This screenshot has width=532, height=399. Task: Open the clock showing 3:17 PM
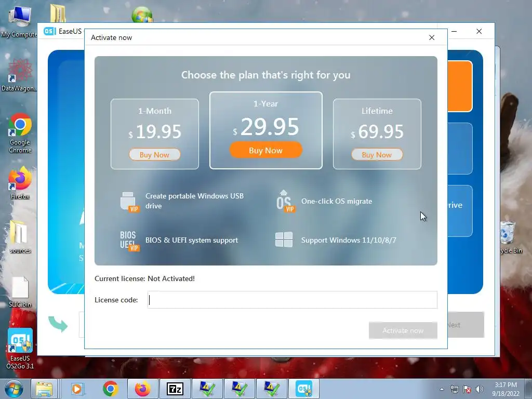(x=506, y=389)
